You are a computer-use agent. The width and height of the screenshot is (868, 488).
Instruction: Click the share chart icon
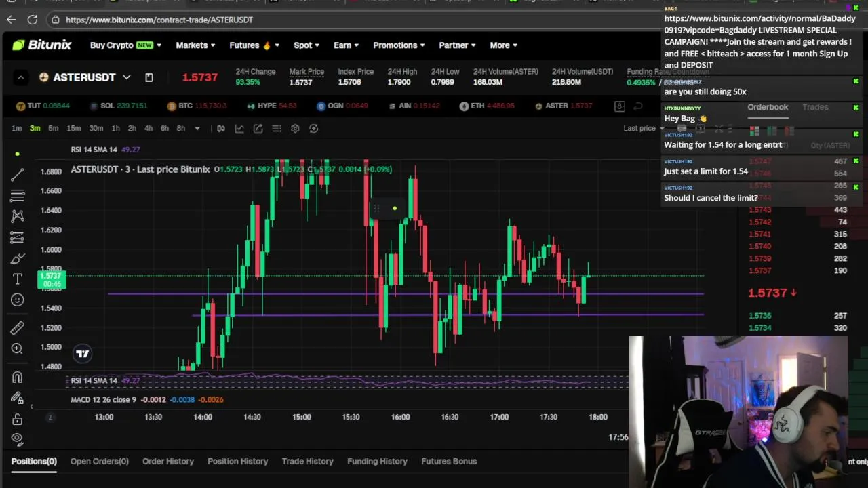click(x=258, y=128)
